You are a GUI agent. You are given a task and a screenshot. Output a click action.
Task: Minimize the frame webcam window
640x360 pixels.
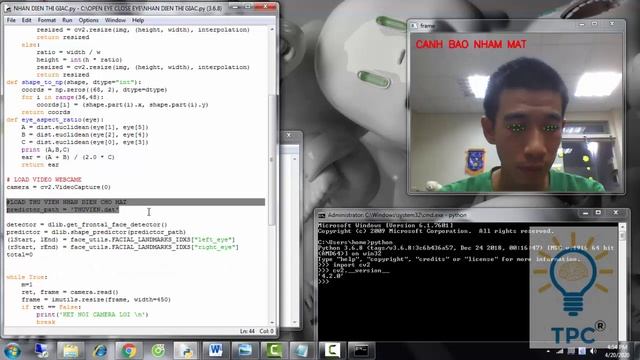point(582,24)
